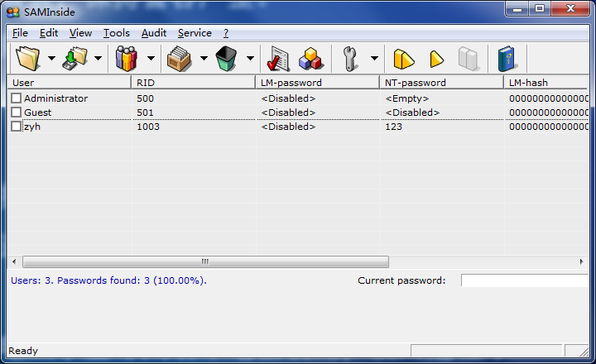Viewport: 596px width, 364px height.
Task: Expand the local import dropdown arrow
Action: click(x=98, y=58)
